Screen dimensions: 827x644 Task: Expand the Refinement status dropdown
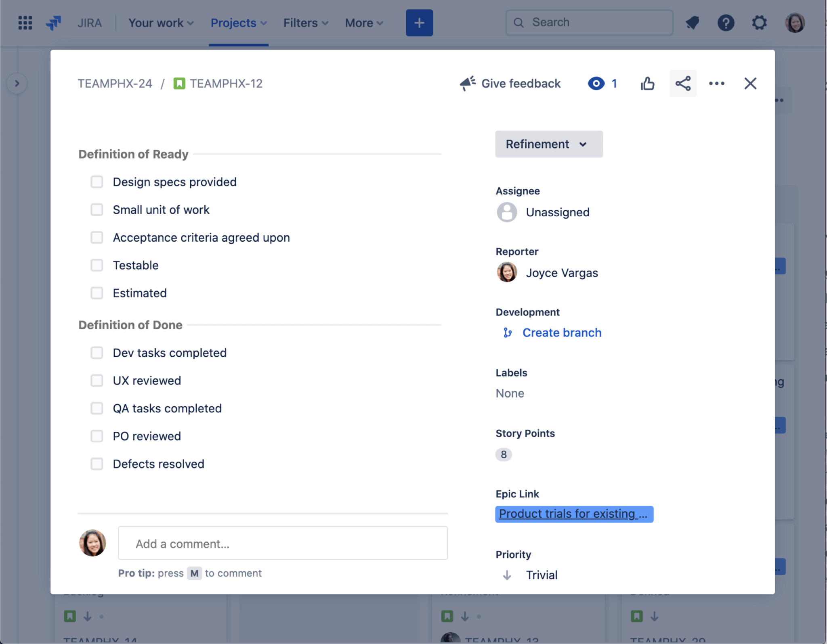(x=547, y=144)
